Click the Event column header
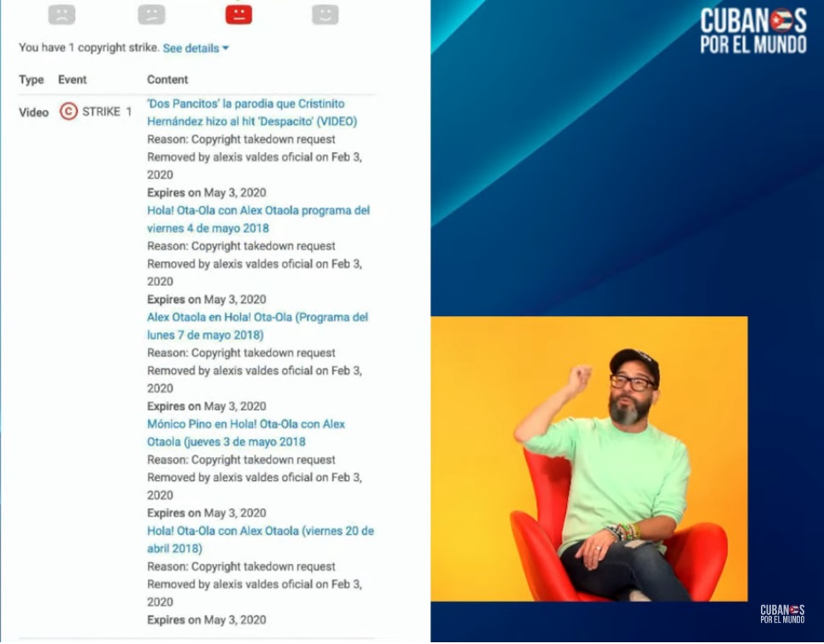The width and height of the screenshot is (824, 644). (x=73, y=79)
